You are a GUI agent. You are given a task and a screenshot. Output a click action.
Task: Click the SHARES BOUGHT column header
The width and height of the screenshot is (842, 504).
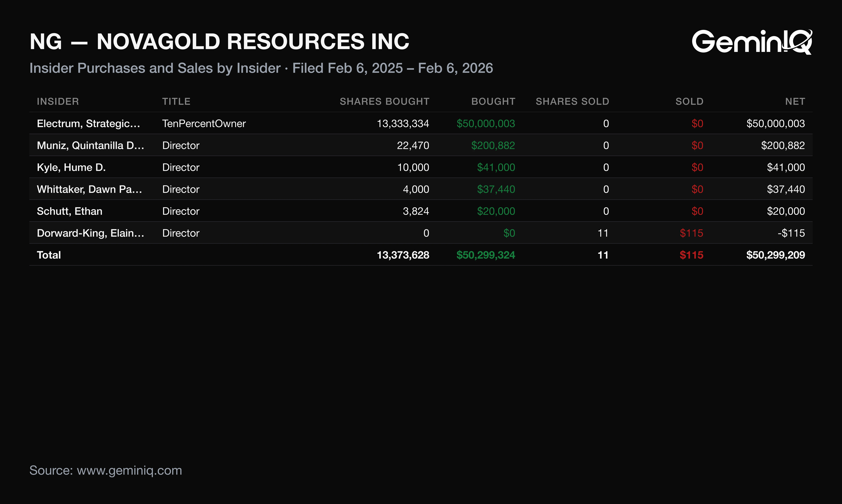click(384, 101)
